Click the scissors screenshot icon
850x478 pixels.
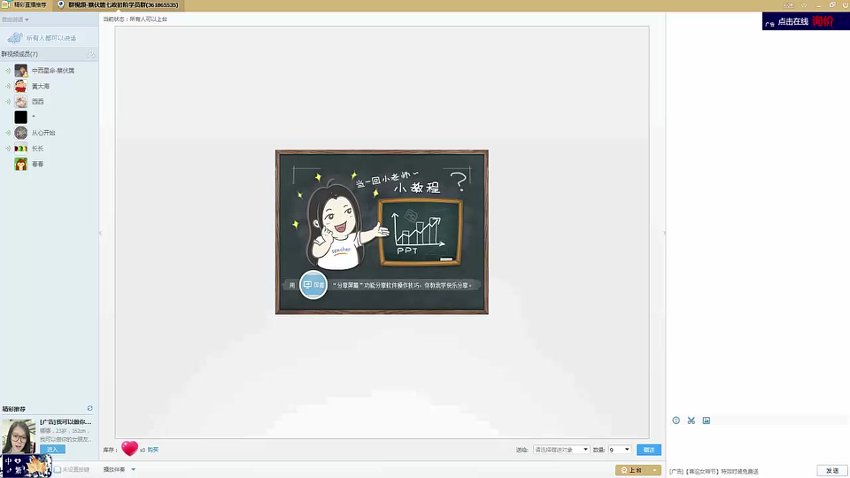(x=691, y=421)
